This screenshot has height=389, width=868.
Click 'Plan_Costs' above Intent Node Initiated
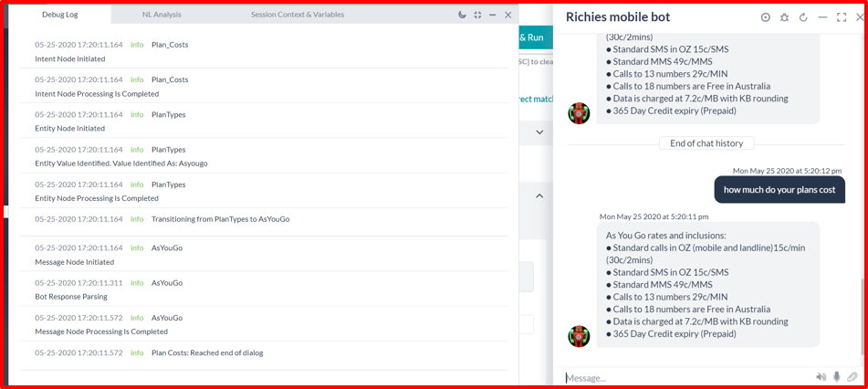coord(170,45)
